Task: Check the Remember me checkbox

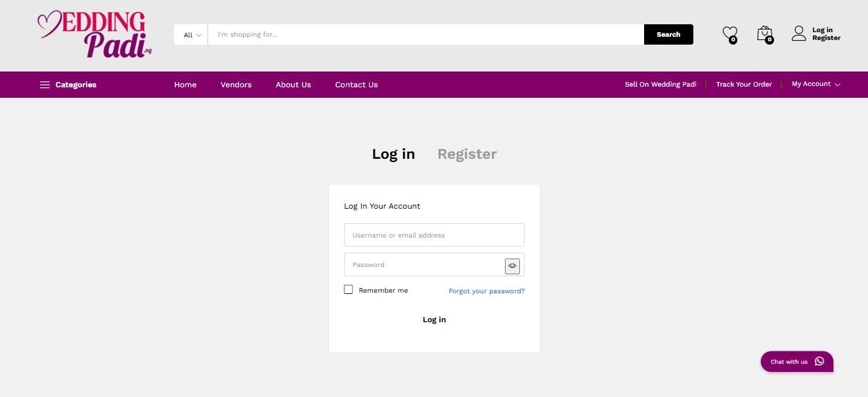Action: coord(349,289)
